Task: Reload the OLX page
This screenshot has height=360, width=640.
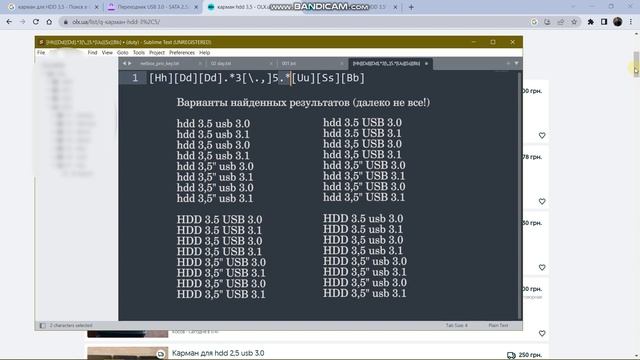Action: coord(36,22)
